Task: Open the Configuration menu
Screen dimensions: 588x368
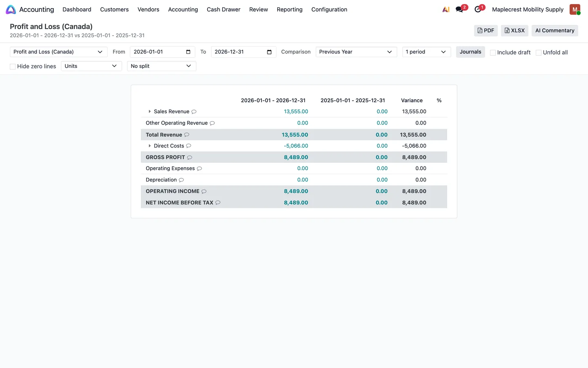Action: 329,9
